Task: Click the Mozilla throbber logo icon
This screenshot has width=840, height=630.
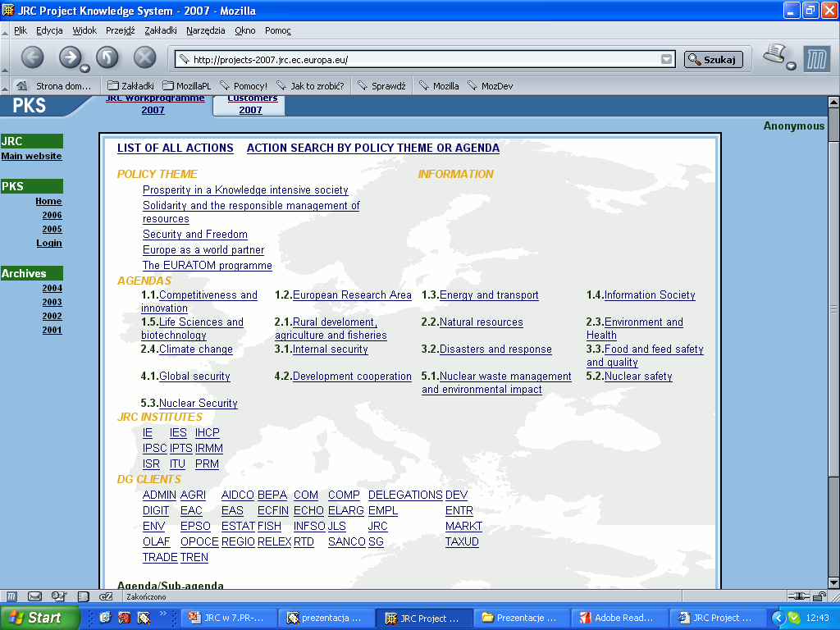Action: [817, 59]
